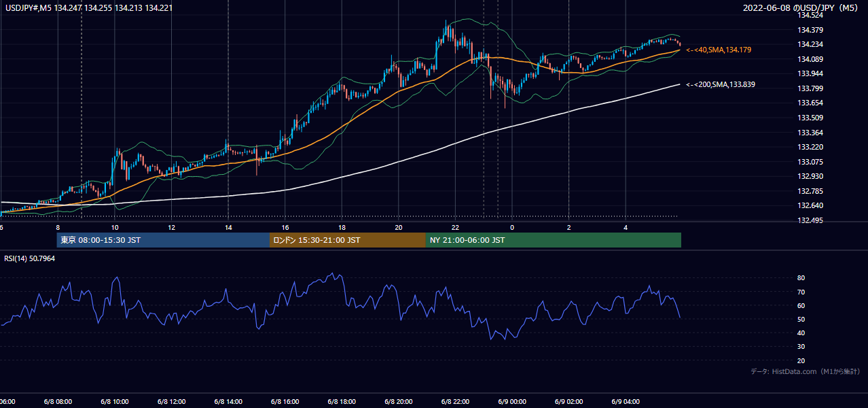Click hour label 16 on chart time axis
Image resolution: width=868 pixels, height=408 pixels.
[x=285, y=227]
